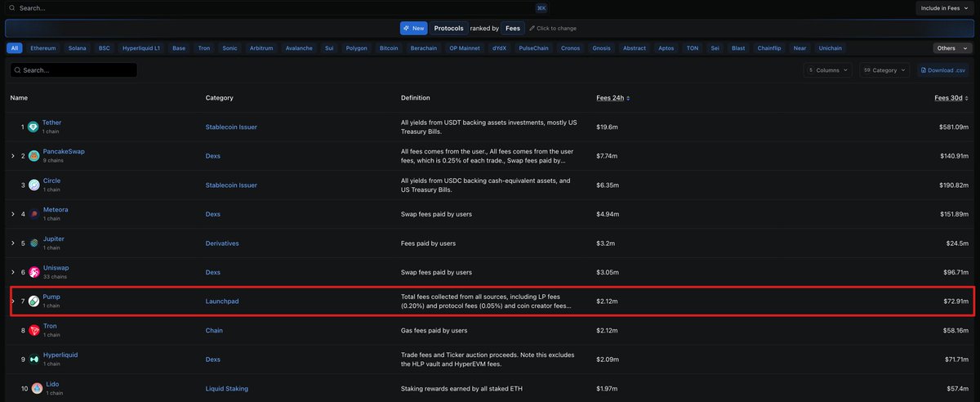Image resolution: width=980 pixels, height=402 pixels.
Task: Click the $19.6m Fees 24h value
Action: coord(608,127)
